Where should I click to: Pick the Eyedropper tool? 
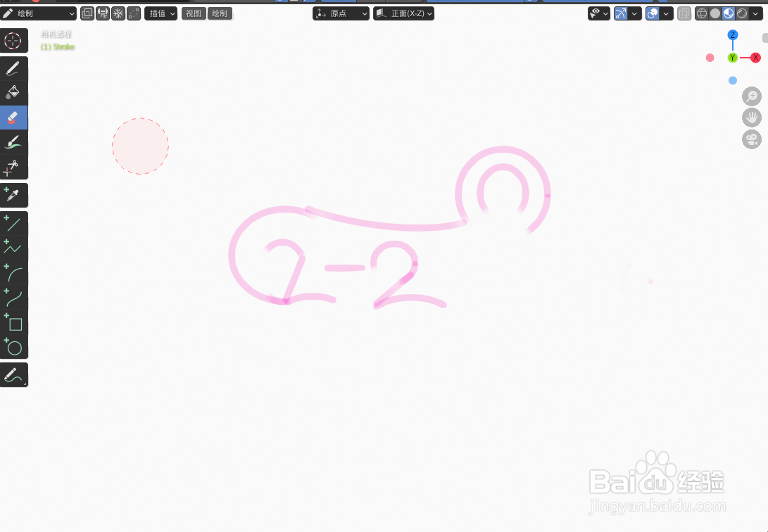click(x=13, y=195)
